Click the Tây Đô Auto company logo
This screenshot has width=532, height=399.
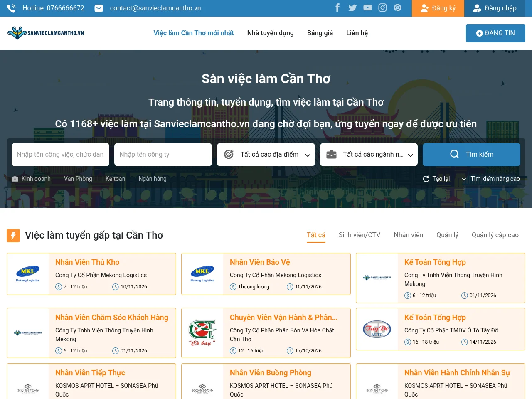(377, 329)
